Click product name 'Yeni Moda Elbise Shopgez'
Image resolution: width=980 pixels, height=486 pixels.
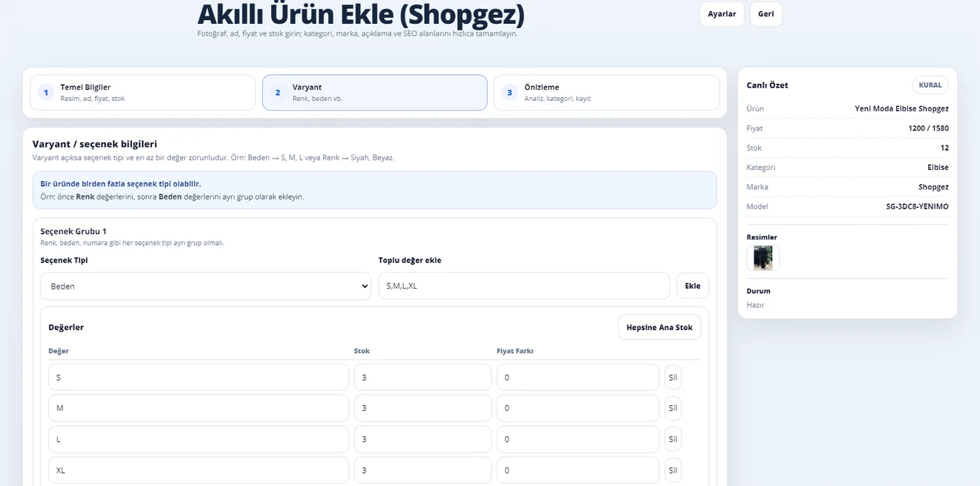pyautogui.click(x=901, y=109)
